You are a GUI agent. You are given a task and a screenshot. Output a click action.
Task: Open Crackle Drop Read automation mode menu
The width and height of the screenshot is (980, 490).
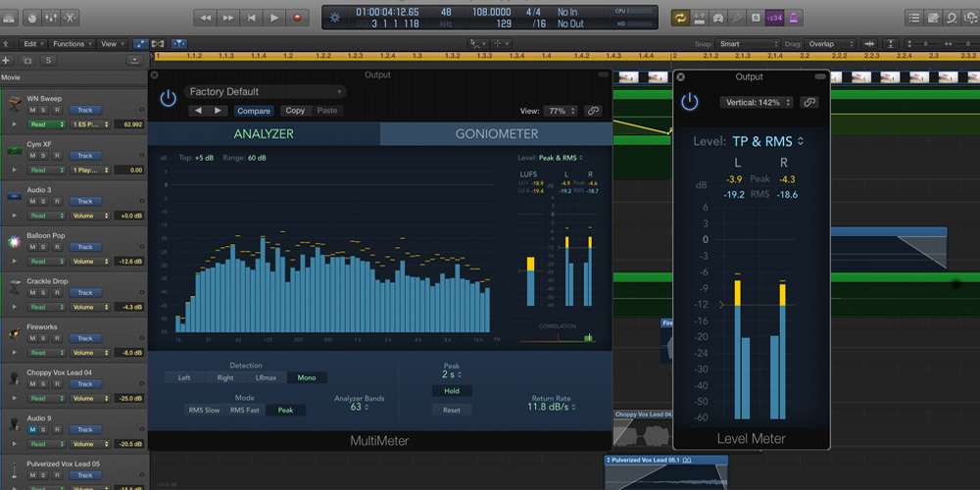pyautogui.click(x=46, y=307)
